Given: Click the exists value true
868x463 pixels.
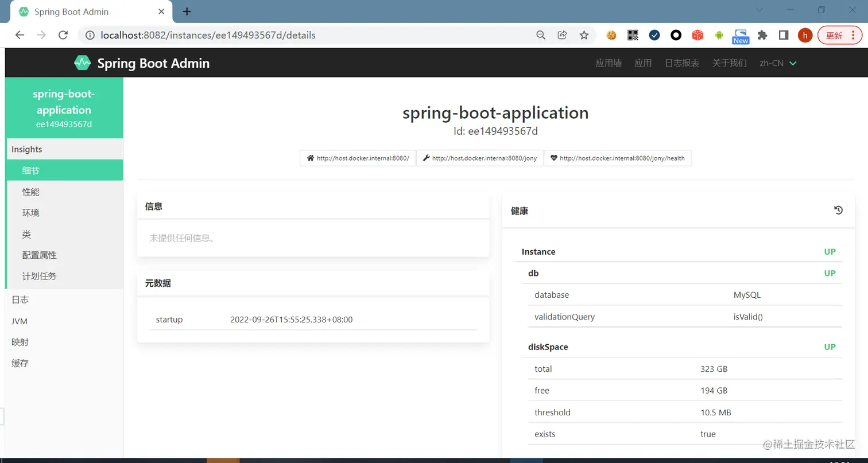Looking at the screenshot, I should [708, 434].
